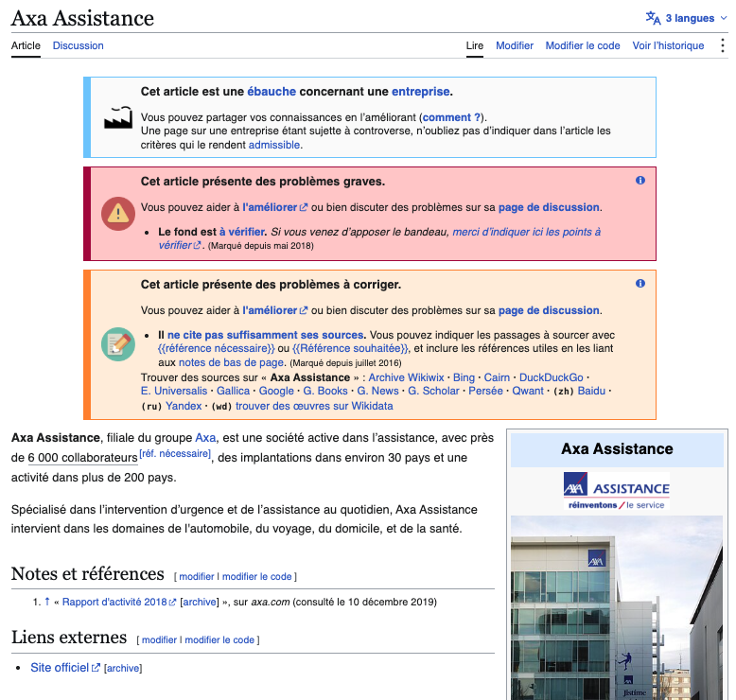Follow ne cite pas suffisamment ses sources link
This screenshot has width=736, height=700.
point(266,335)
